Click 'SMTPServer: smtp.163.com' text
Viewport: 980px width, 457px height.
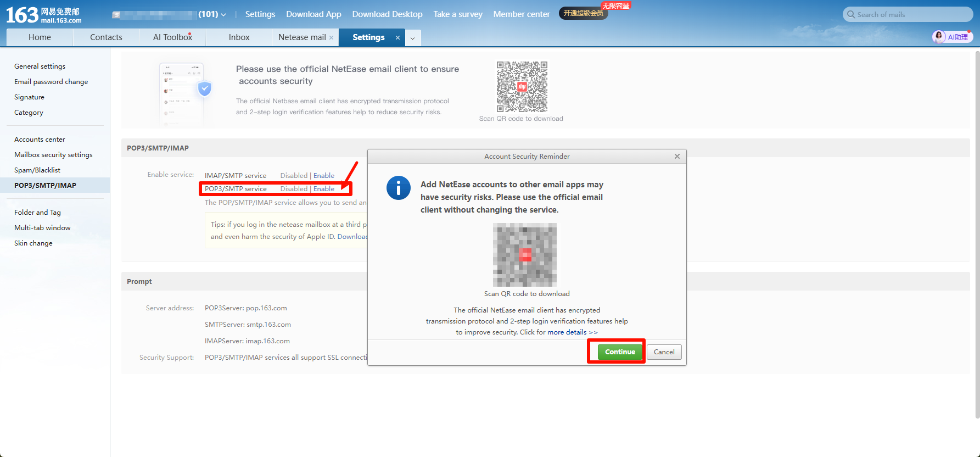(248, 325)
